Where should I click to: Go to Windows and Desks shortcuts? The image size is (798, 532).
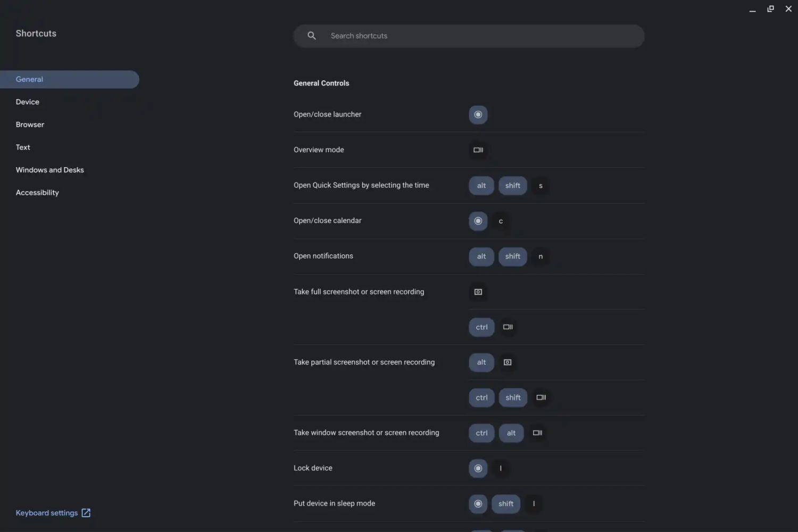50,170
